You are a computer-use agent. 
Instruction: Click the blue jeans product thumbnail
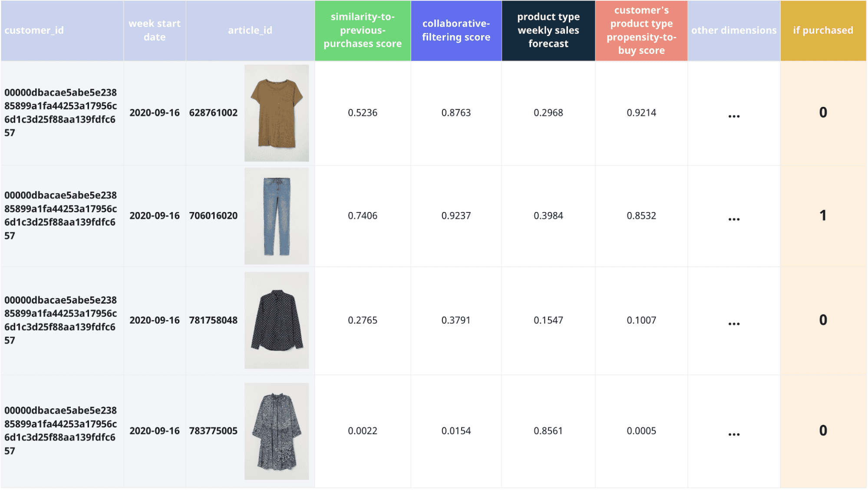(277, 216)
